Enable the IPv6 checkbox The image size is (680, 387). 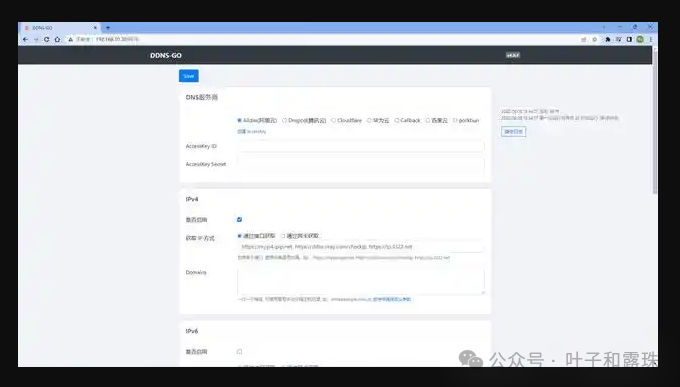[x=239, y=351]
